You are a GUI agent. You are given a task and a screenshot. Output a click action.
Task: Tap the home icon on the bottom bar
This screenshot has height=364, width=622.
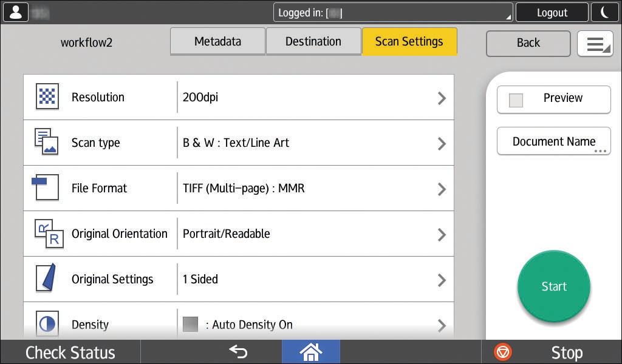coord(311,352)
